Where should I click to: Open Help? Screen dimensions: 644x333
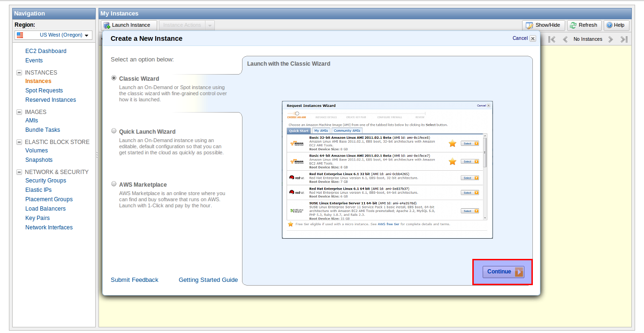click(616, 25)
